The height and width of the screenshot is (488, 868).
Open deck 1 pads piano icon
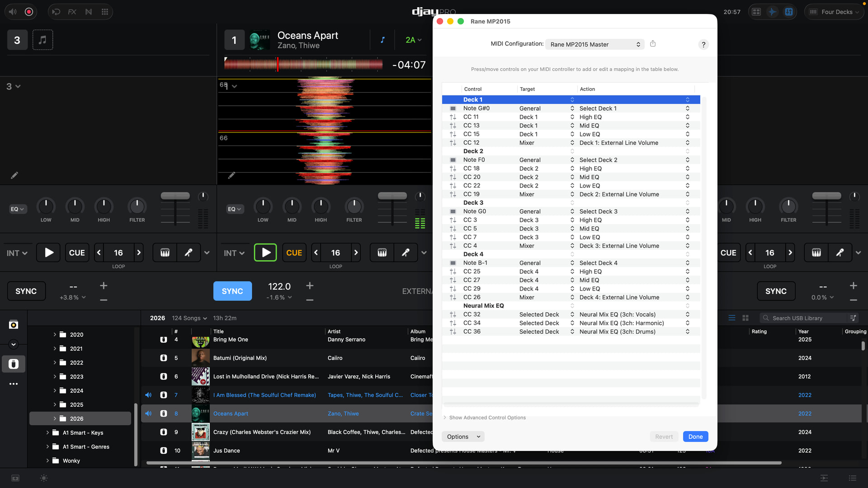coord(382,253)
